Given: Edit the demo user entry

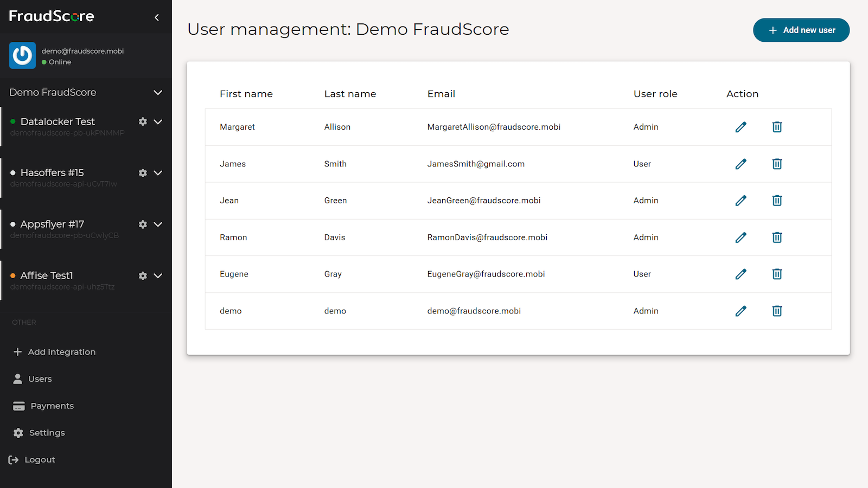Looking at the screenshot, I should coord(741,311).
